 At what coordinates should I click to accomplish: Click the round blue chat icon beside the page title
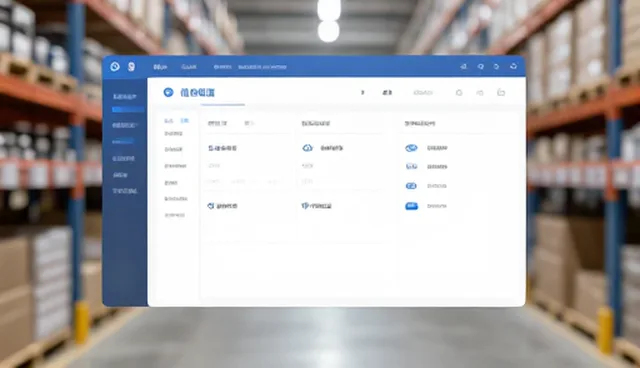(x=168, y=92)
